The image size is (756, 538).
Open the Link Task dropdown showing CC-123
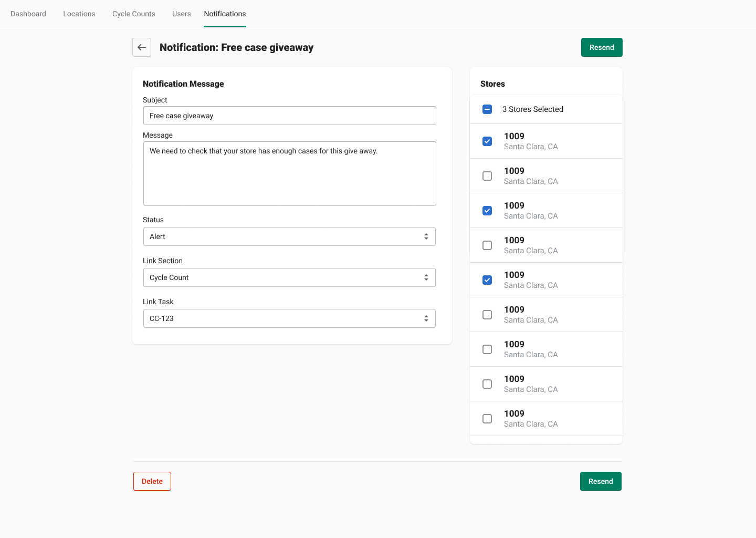coord(290,318)
